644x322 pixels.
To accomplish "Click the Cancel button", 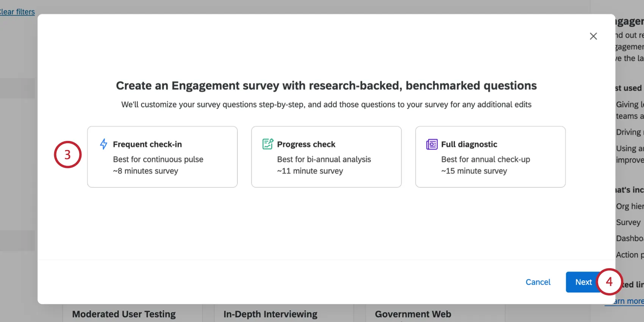I will coord(538,282).
